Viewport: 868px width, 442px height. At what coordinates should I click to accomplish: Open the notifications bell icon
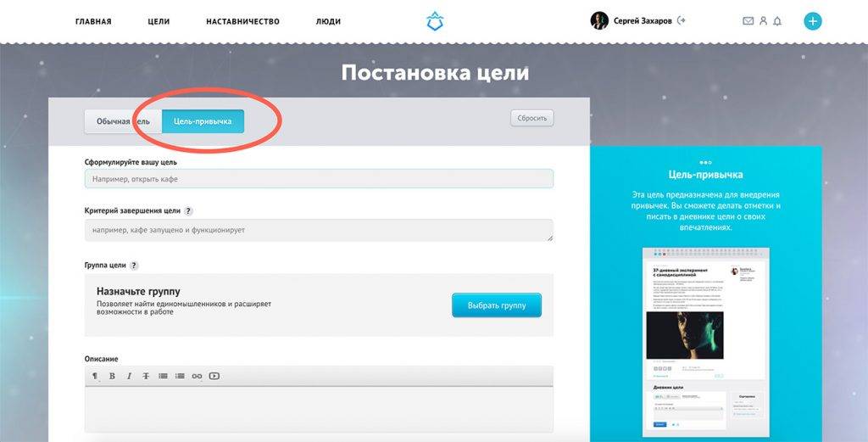point(777,21)
